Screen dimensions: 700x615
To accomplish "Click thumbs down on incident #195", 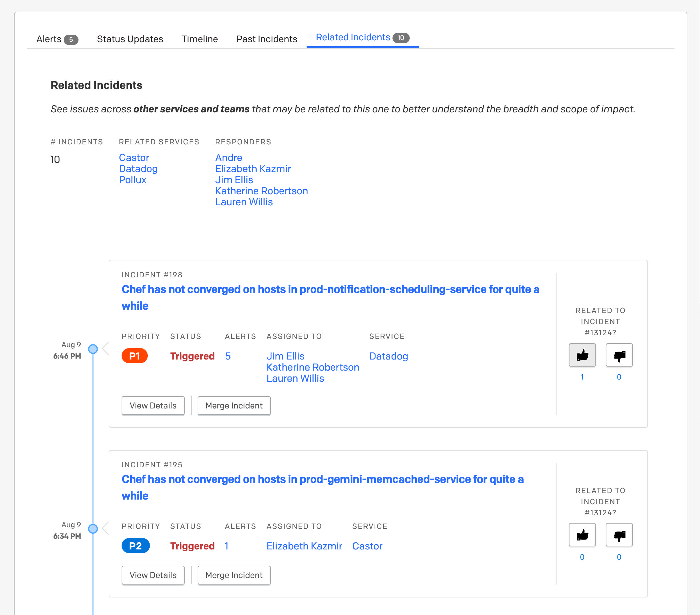I will click(x=619, y=535).
